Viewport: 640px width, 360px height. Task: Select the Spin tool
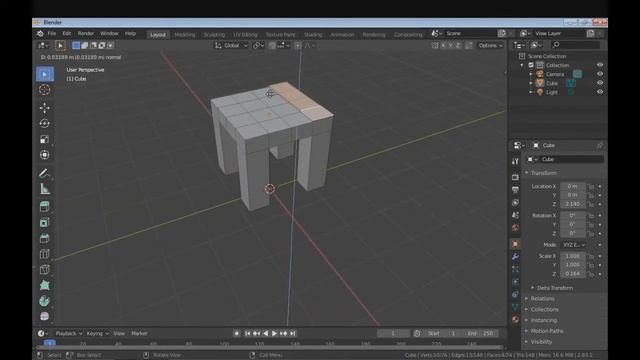44,301
